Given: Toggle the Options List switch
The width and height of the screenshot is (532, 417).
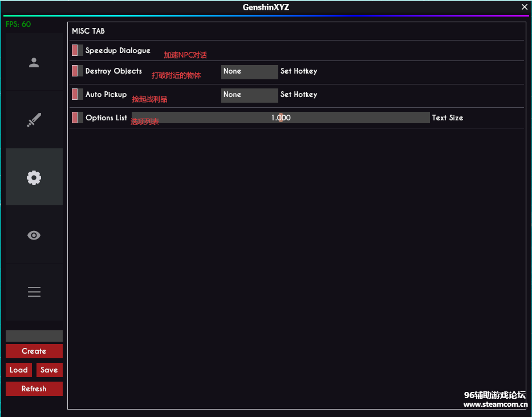Looking at the screenshot, I should point(78,118).
